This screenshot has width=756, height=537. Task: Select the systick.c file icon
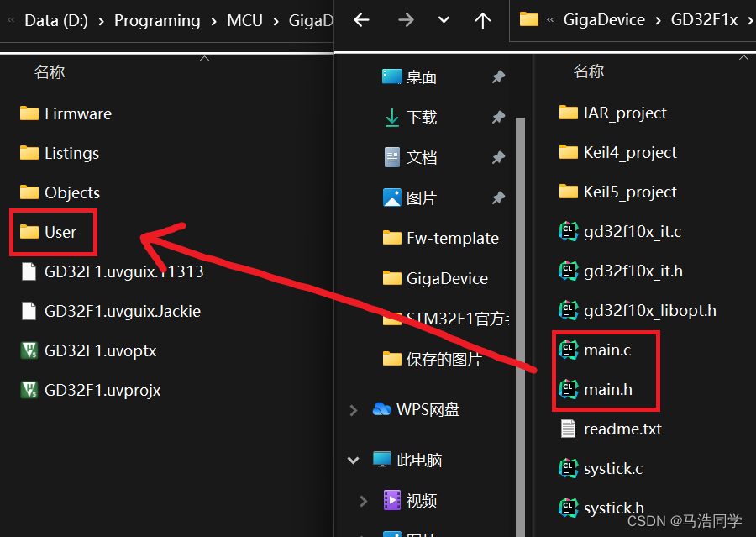tap(569, 468)
